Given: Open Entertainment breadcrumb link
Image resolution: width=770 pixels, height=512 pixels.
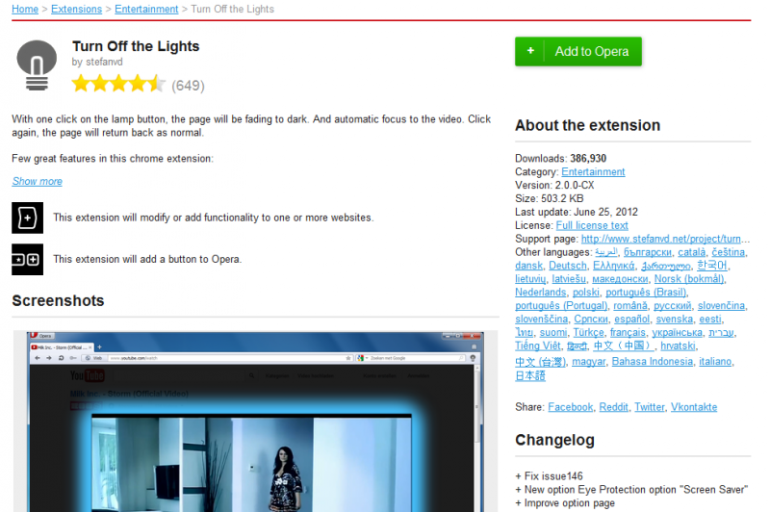Looking at the screenshot, I should click(146, 9).
